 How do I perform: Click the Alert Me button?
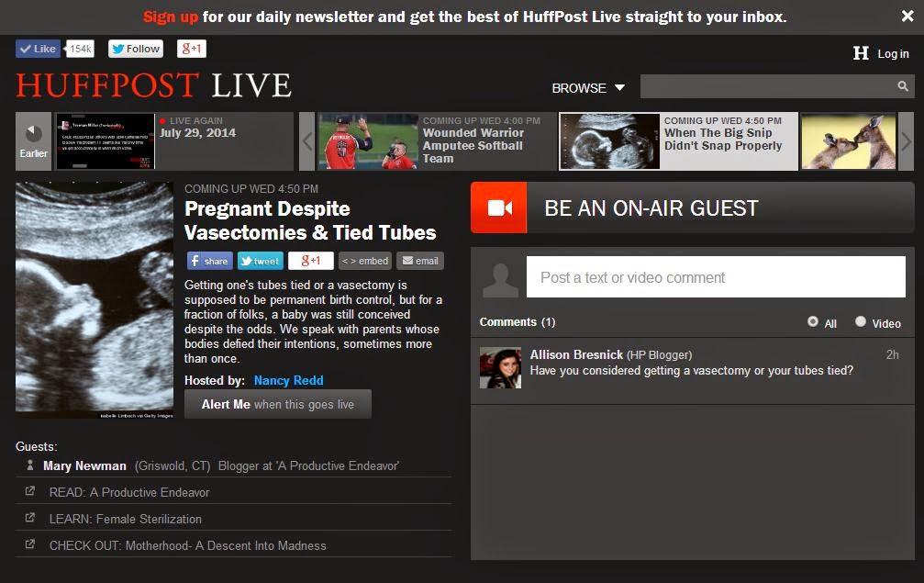pos(277,404)
